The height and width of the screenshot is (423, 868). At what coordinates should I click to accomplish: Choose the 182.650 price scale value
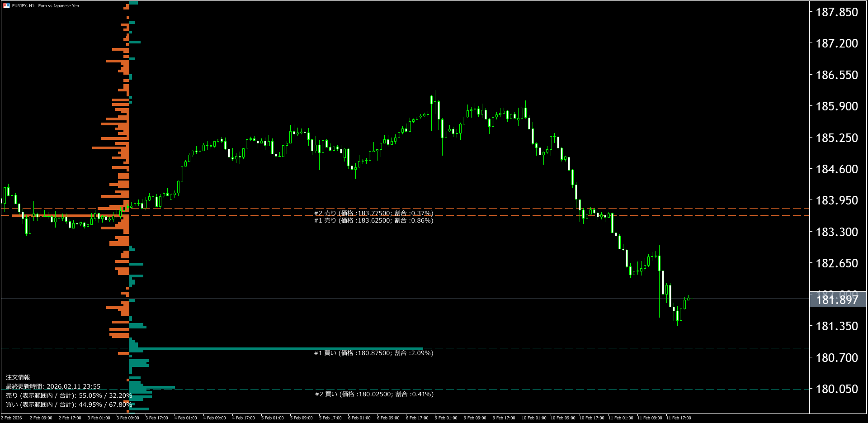[x=836, y=263]
